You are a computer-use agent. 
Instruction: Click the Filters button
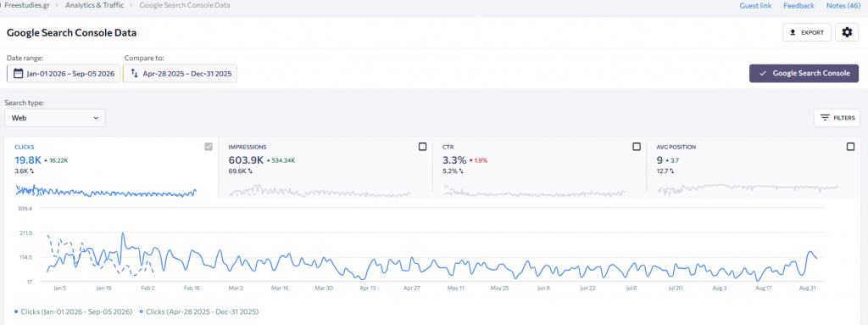[x=837, y=118]
